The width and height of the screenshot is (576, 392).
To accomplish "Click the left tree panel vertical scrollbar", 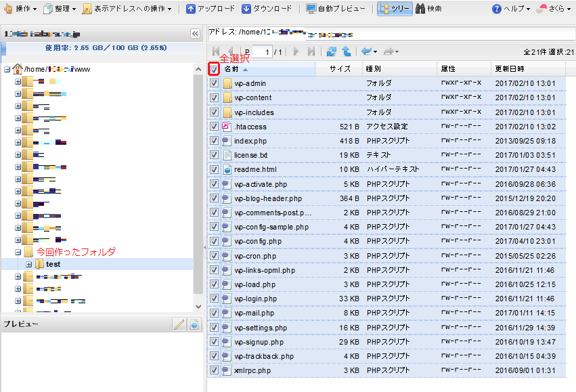I will 198,183.
